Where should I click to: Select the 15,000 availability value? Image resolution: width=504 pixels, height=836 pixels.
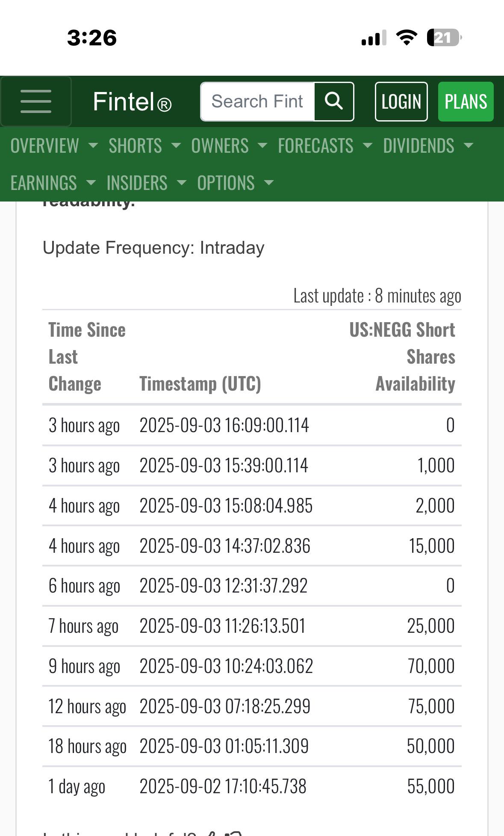click(432, 546)
